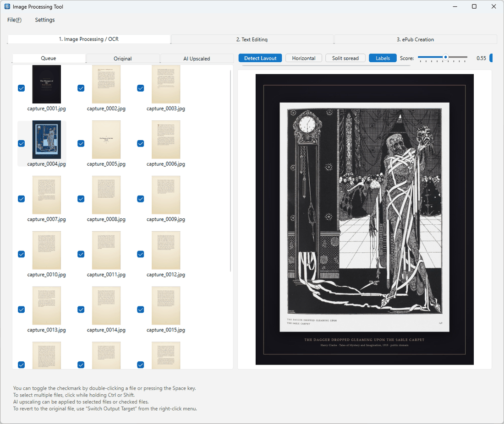Viewport: 504px width, 424px height.
Task: Select the Original tab
Action: tap(122, 59)
